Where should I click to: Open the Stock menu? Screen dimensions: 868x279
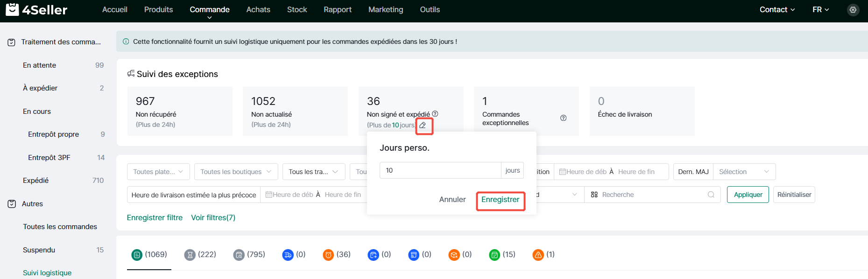tap(297, 10)
